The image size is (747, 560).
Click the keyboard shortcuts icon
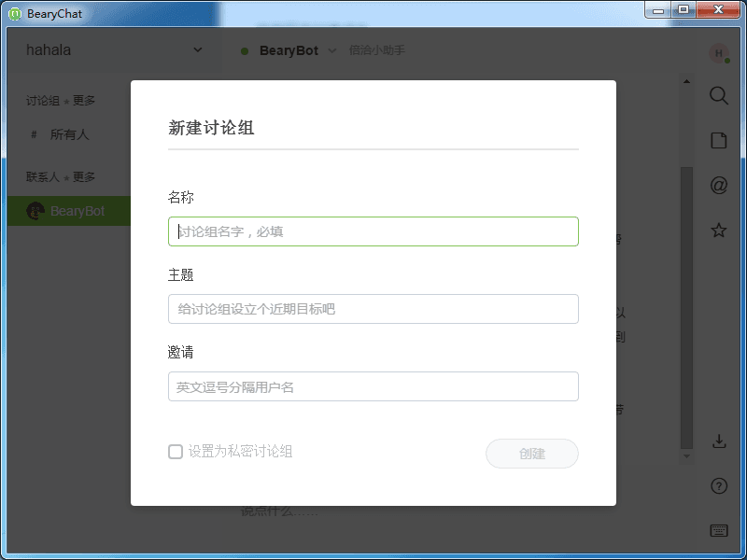coord(718,530)
